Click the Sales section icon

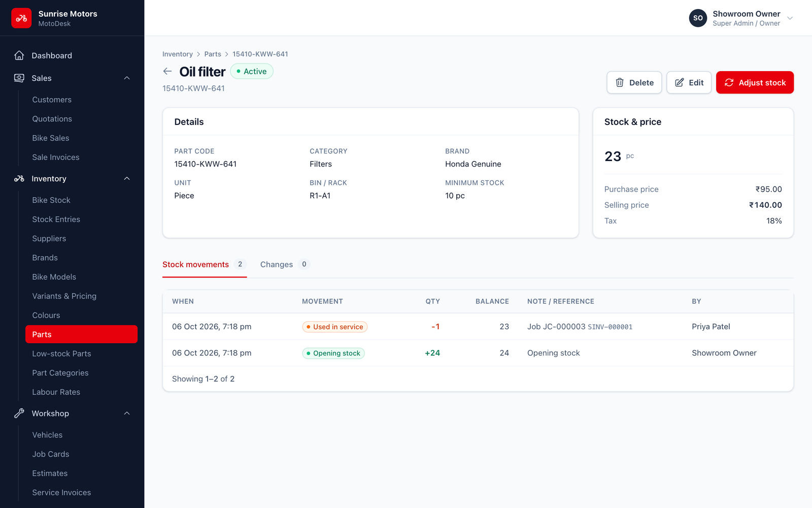19,78
